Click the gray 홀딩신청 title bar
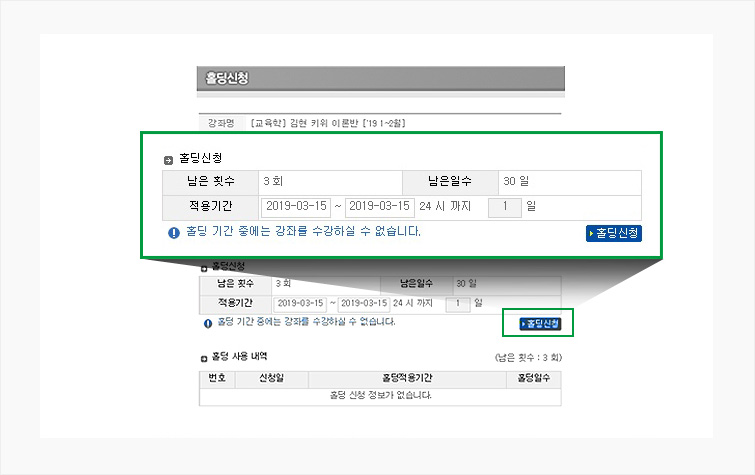Viewport: 755px width, 475px height. point(381,79)
